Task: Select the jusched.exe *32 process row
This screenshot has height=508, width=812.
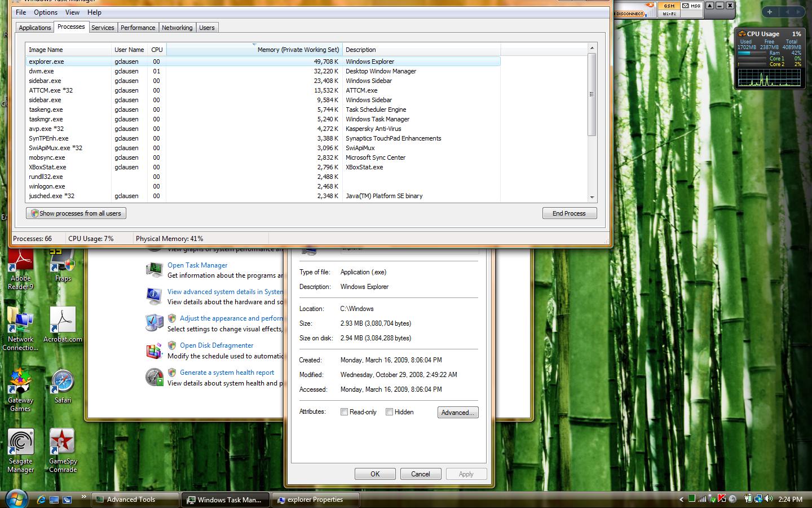Action: point(263,196)
